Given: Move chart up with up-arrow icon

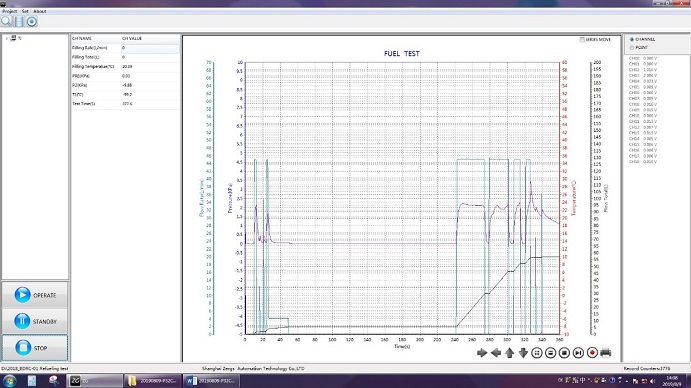Looking at the screenshot, I should pos(509,353).
